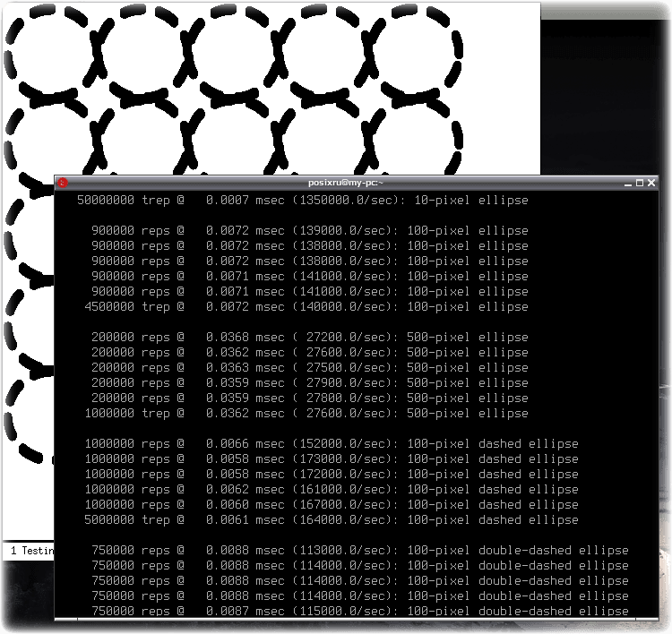The height and width of the screenshot is (634, 672).
Task: Select '1 Testin' status text in x11perf window
Action: tap(32, 551)
